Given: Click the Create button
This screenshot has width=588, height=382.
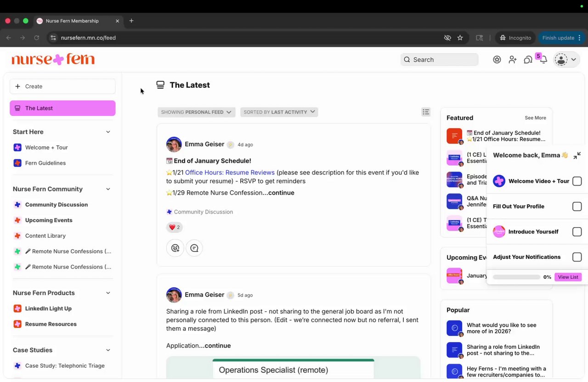Looking at the screenshot, I should 62,86.
